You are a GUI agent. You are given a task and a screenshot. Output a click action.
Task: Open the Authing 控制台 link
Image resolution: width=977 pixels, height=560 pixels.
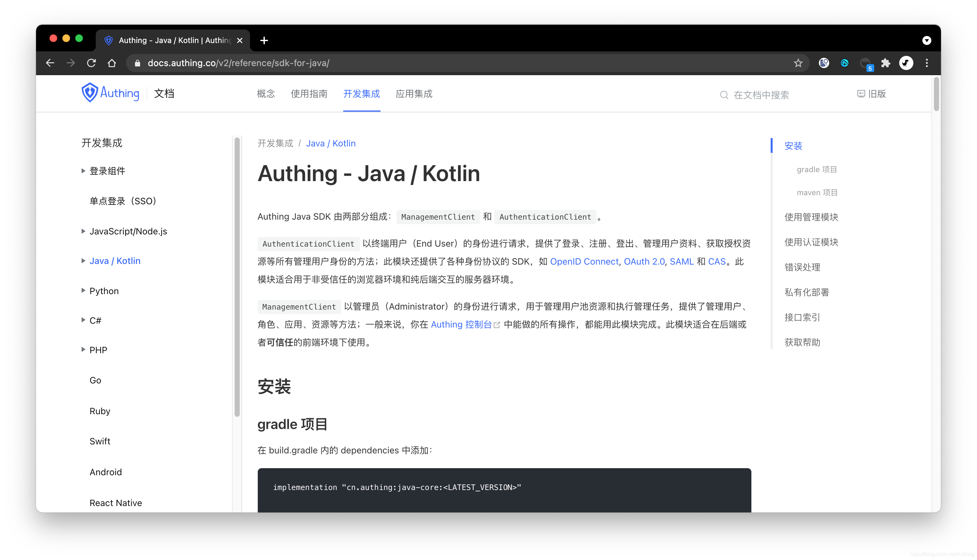[461, 325]
